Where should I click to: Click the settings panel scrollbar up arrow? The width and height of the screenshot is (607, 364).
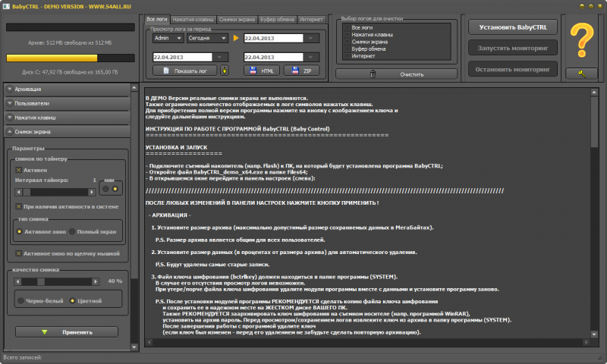click(134, 87)
